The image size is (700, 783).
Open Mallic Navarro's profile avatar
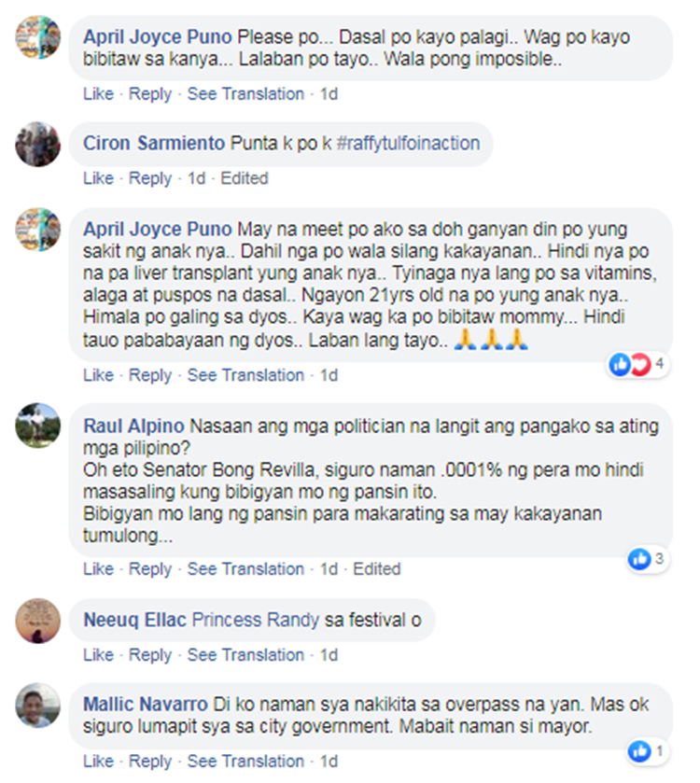38,706
